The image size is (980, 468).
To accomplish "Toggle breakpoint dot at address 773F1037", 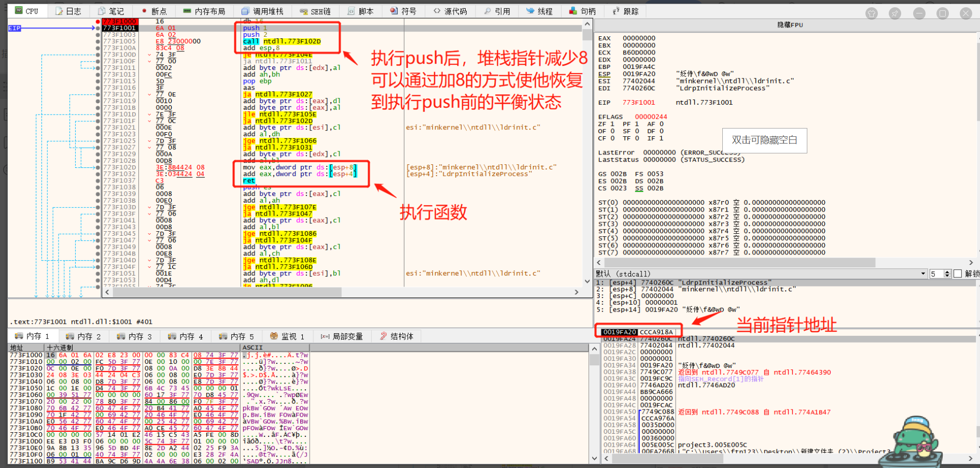I will tap(98, 181).
